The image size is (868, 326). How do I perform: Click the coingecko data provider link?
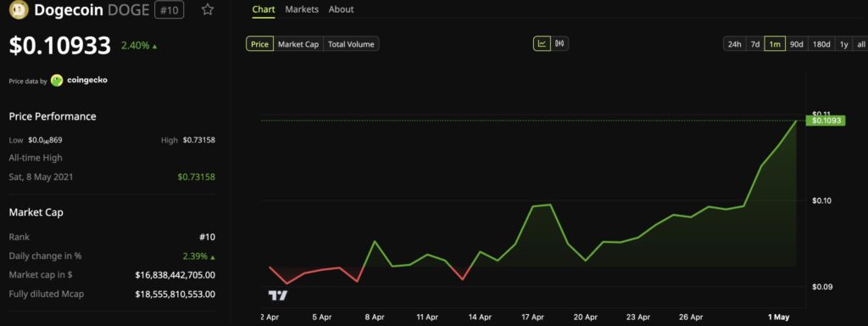(x=87, y=81)
